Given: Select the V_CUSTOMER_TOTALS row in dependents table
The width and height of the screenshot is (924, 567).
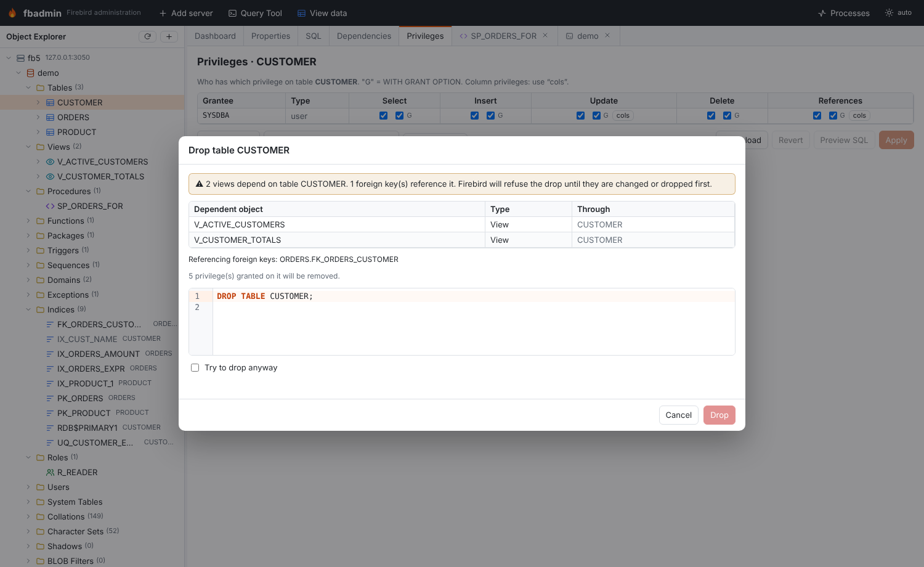Looking at the screenshot, I should [x=461, y=240].
